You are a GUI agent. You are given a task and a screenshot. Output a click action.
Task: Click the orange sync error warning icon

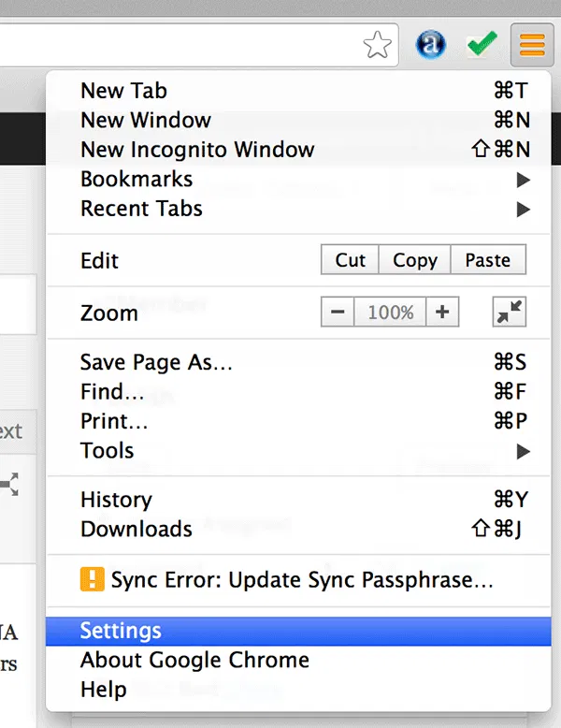pyautogui.click(x=92, y=580)
